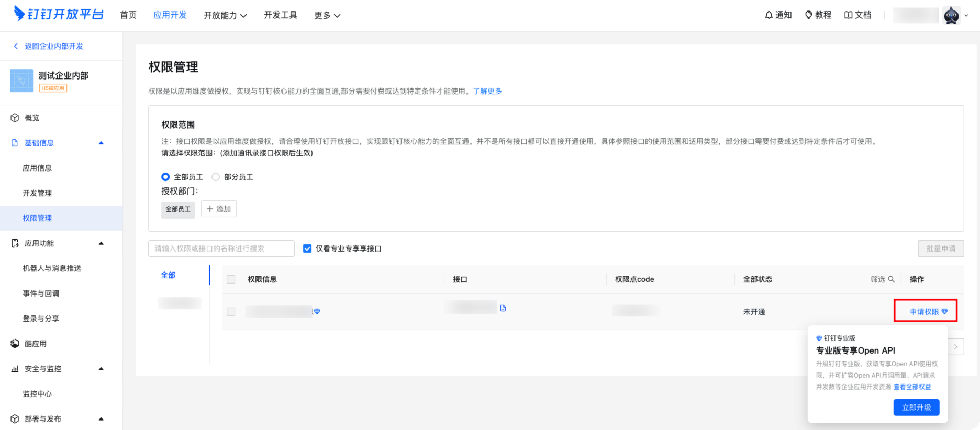Click the document icon in the 接口 column
Screen dimensions: 980x430
point(503,308)
